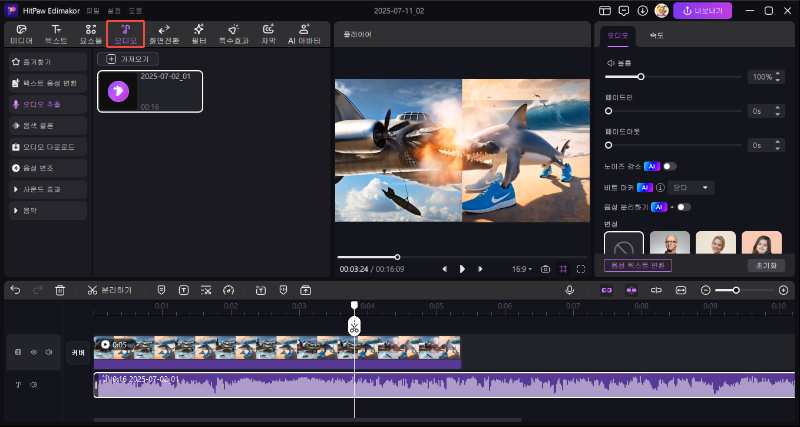Adjust the fade-out slider handle
Viewport: 800px width, 427px height.
[x=608, y=145]
